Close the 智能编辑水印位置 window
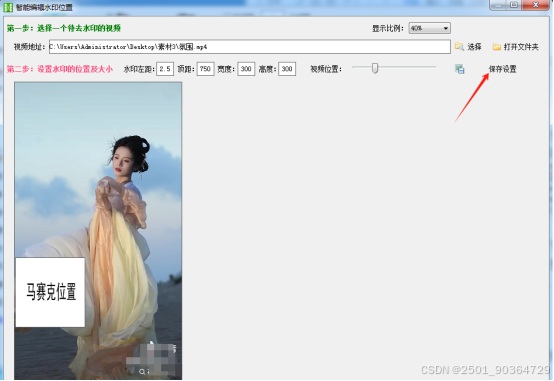 click(x=535, y=5)
